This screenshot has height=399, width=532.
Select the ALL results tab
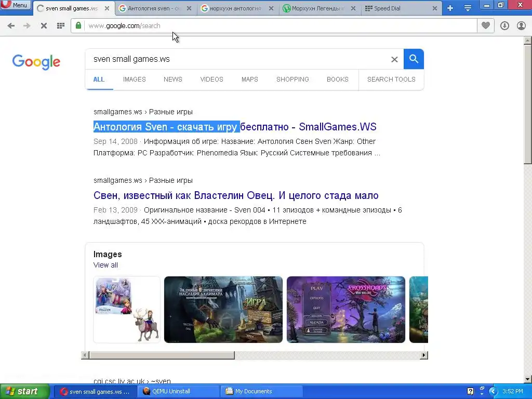[x=99, y=79]
